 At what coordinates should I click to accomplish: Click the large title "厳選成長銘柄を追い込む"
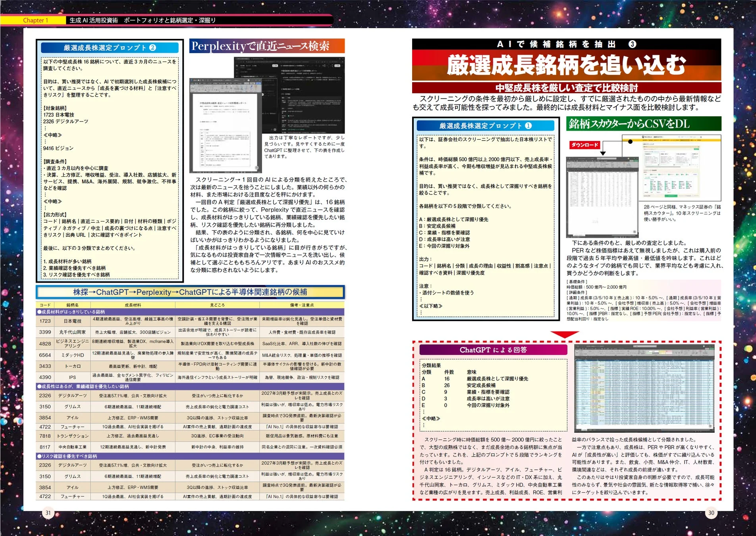click(x=567, y=65)
